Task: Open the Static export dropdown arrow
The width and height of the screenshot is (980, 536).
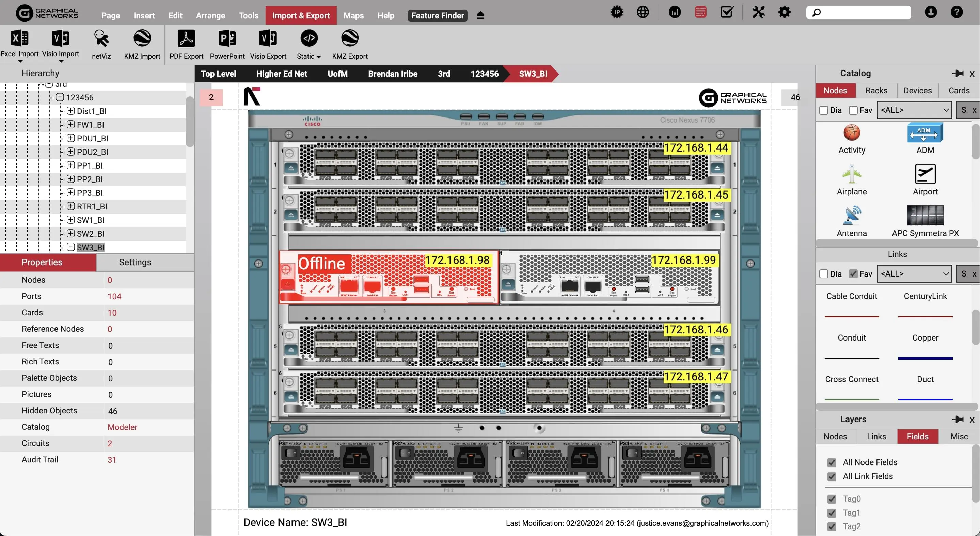Action: (x=319, y=57)
